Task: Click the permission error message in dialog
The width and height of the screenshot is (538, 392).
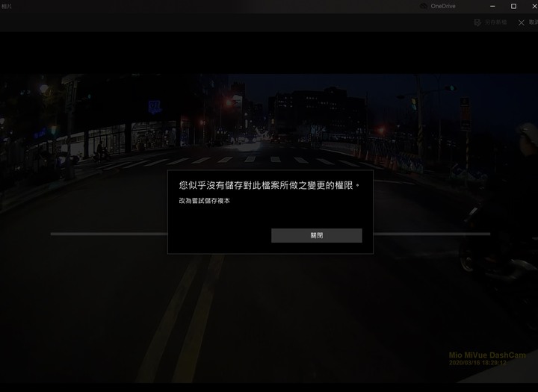Action: click(x=269, y=185)
